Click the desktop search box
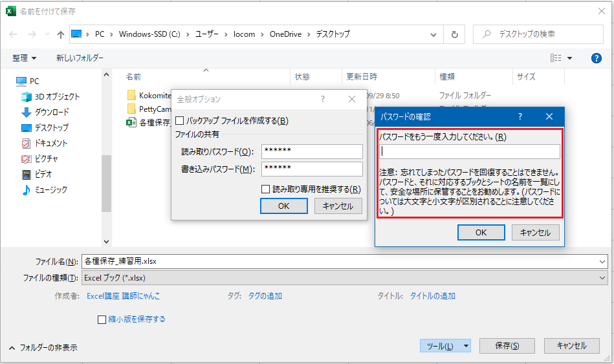614x364 pixels. coord(538,34)
